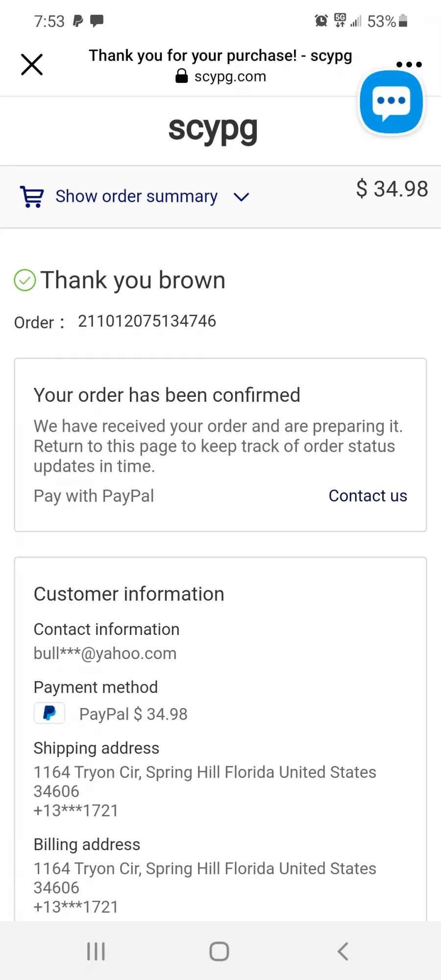This screenshot has width=441, height=980.
Task: Open the three-dot browser options menu
Action: tap(409, 64)
